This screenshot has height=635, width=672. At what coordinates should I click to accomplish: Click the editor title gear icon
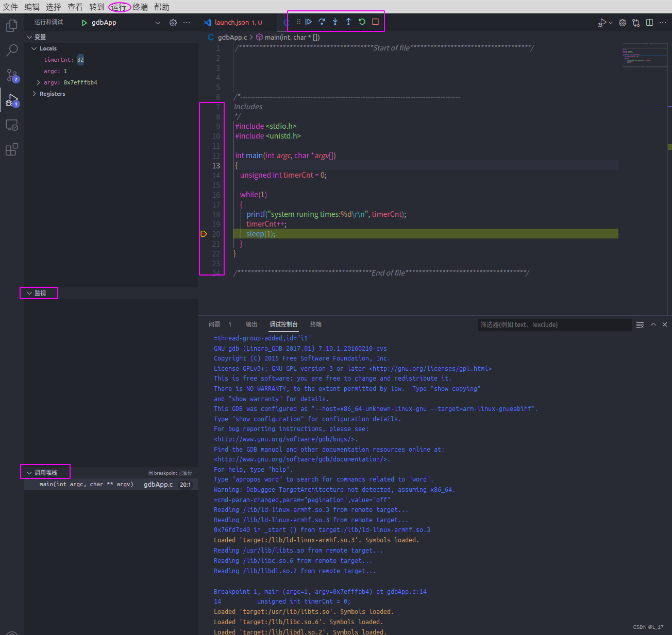coord(623,23)
